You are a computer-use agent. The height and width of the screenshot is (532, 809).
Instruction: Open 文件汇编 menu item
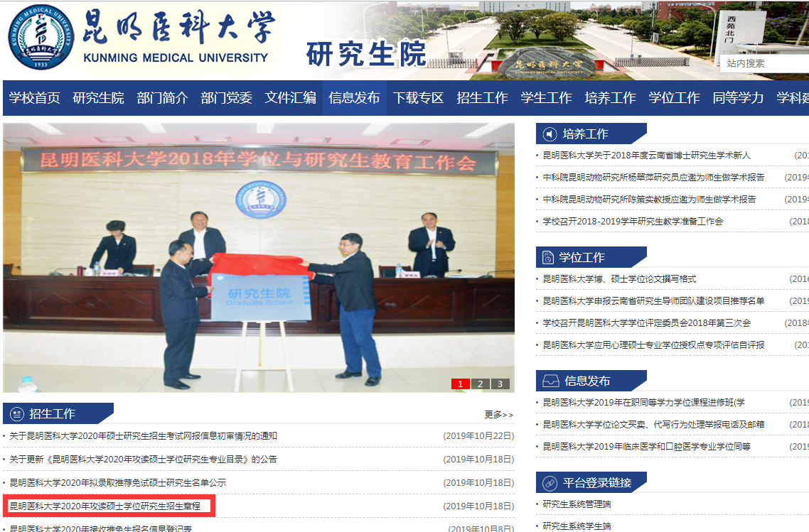[291, 98]
